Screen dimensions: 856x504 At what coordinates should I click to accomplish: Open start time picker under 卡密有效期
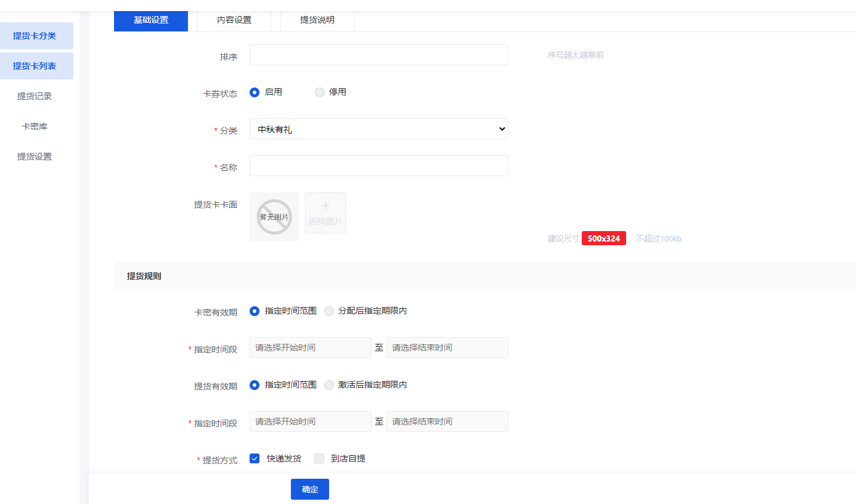click(310, 348)
